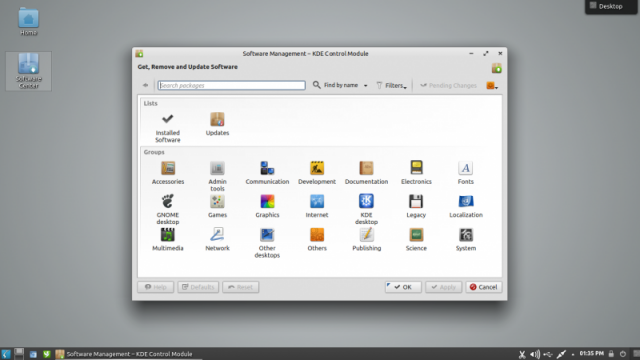The width and height of the screenshot is (640, 360).
Task: Open the Science group
Action: (x=416, y=239)
